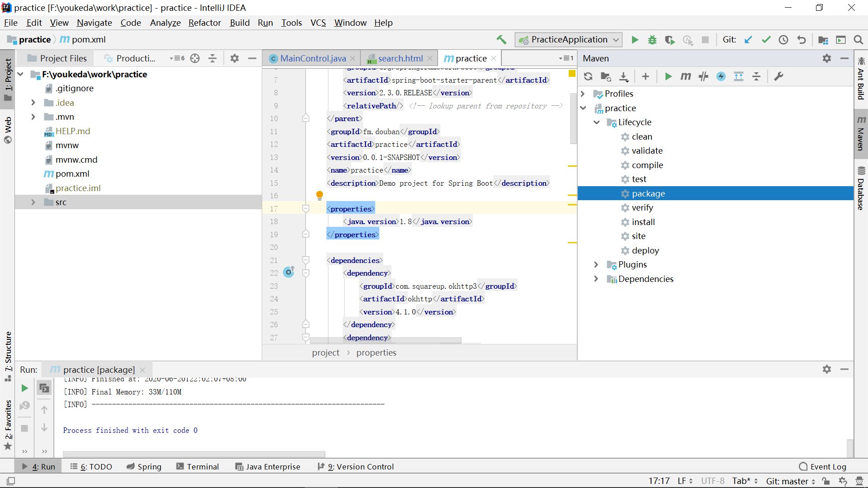
Task: Click the Build project hammer icon
Action: click(x=501, y=40)
